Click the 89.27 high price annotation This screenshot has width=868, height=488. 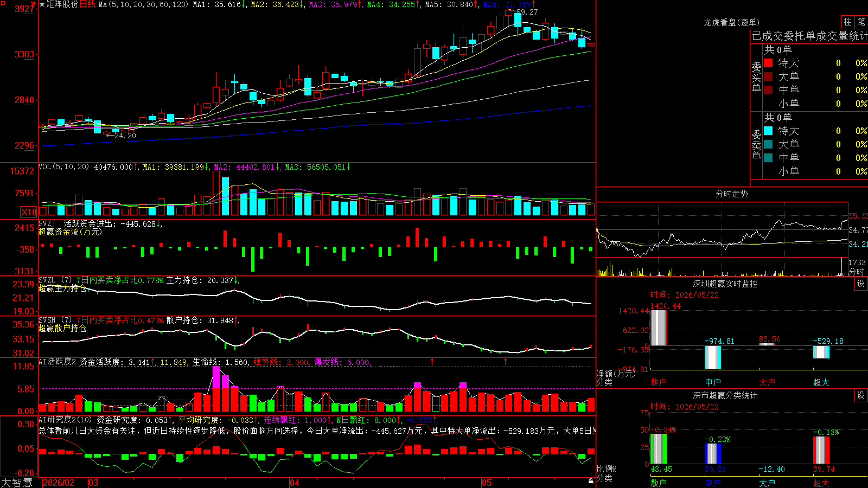(x=527, y=12)
